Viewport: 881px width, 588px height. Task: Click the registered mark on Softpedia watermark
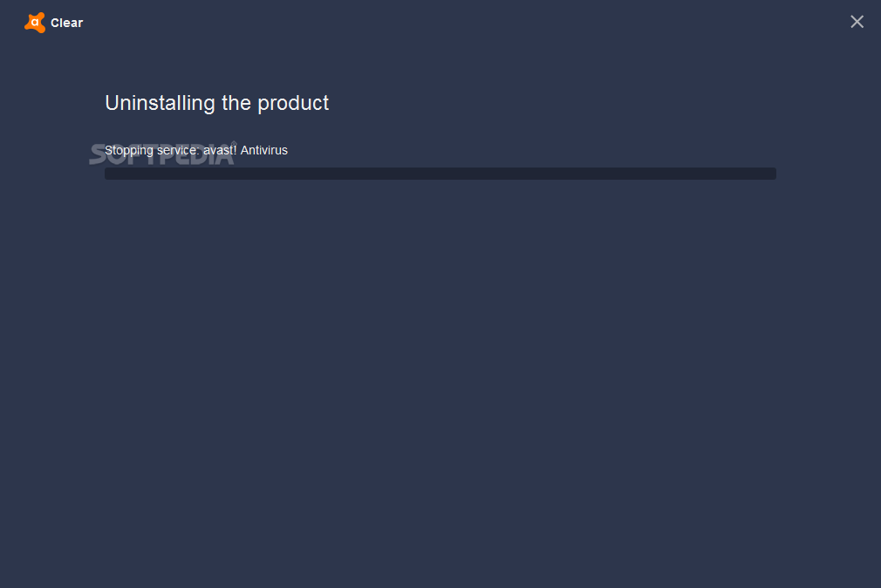tap(235, 144)
